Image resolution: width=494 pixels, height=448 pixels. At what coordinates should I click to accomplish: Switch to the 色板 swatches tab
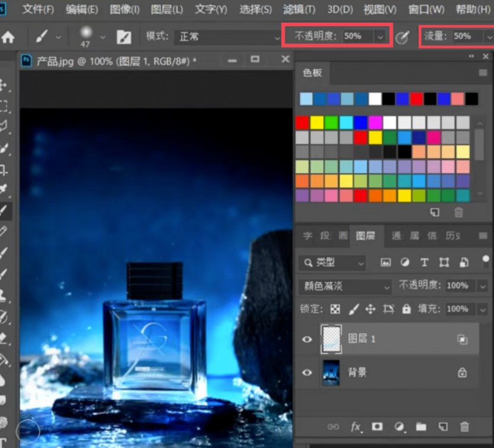[x=312, y=73]
